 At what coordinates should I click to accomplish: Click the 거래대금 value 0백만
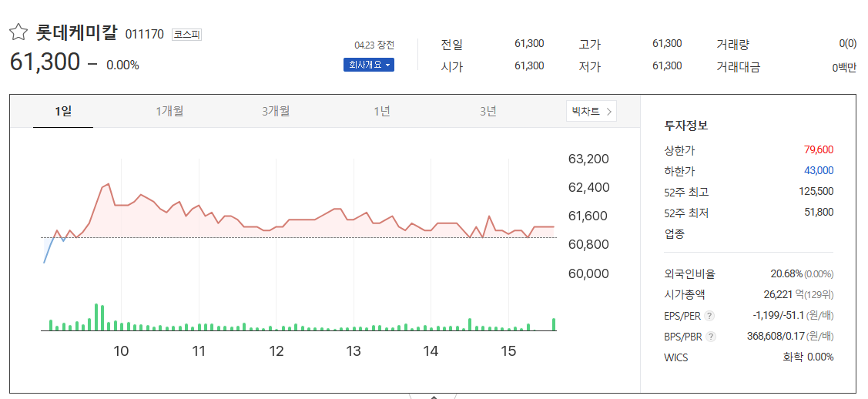[844, 68]
